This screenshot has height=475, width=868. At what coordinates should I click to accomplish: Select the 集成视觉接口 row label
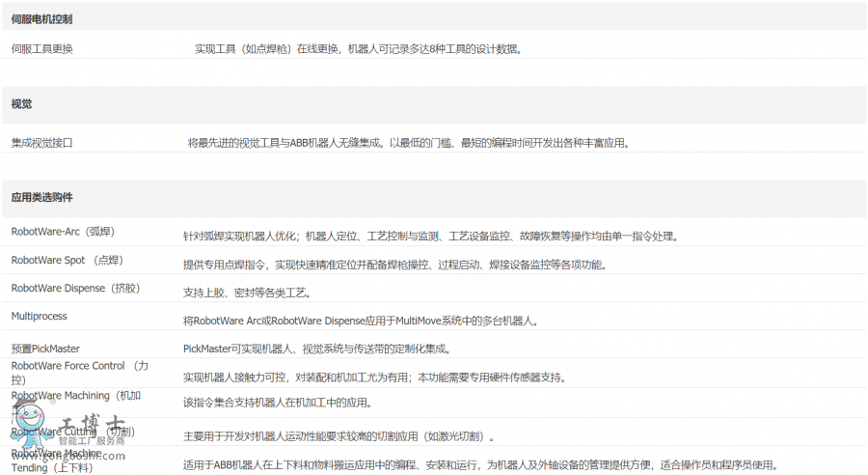(42, 143)
